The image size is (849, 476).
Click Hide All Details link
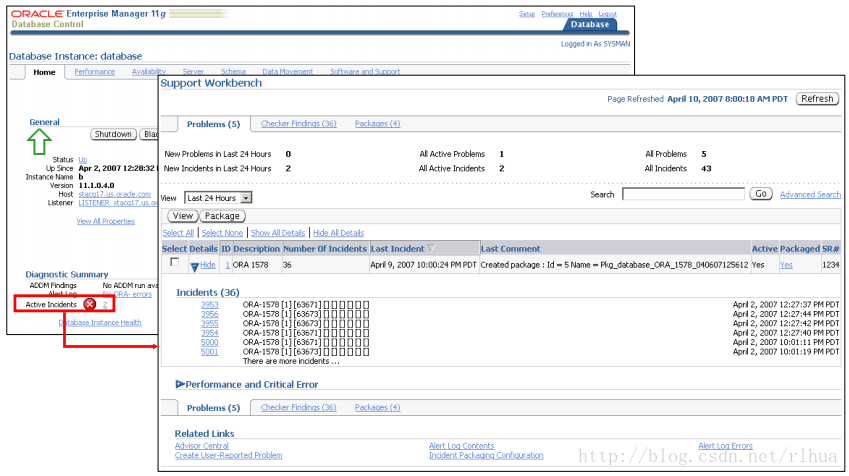[x=338, y=233]
